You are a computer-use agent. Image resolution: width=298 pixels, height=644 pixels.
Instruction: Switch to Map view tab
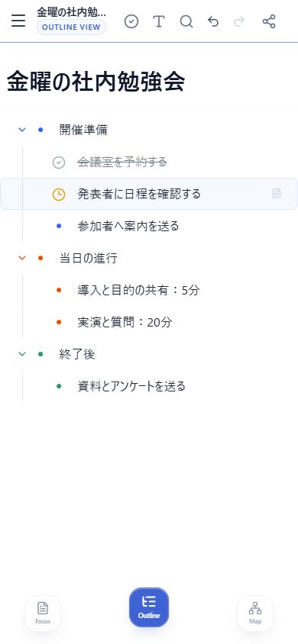point(255,613)
